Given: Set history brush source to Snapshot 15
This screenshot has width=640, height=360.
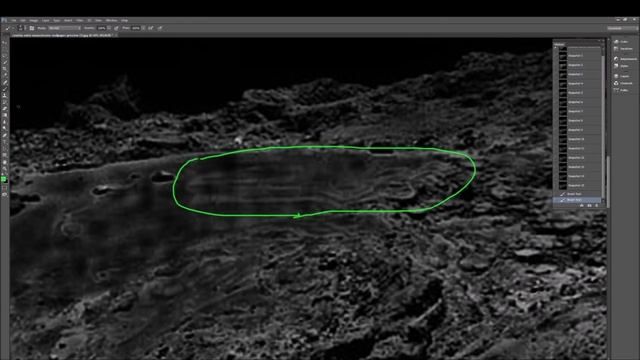Looking at the screenshot, I should 556,186.
